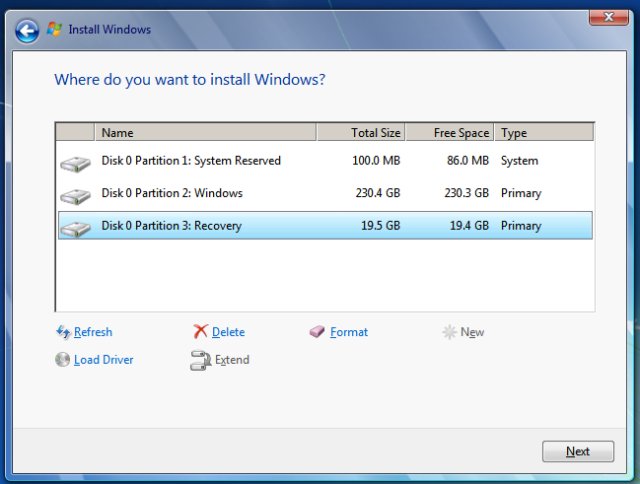The image size is (640, 484).
Task: Select Disk 0 Partition 2: Windows
Action: click(325, 193)
